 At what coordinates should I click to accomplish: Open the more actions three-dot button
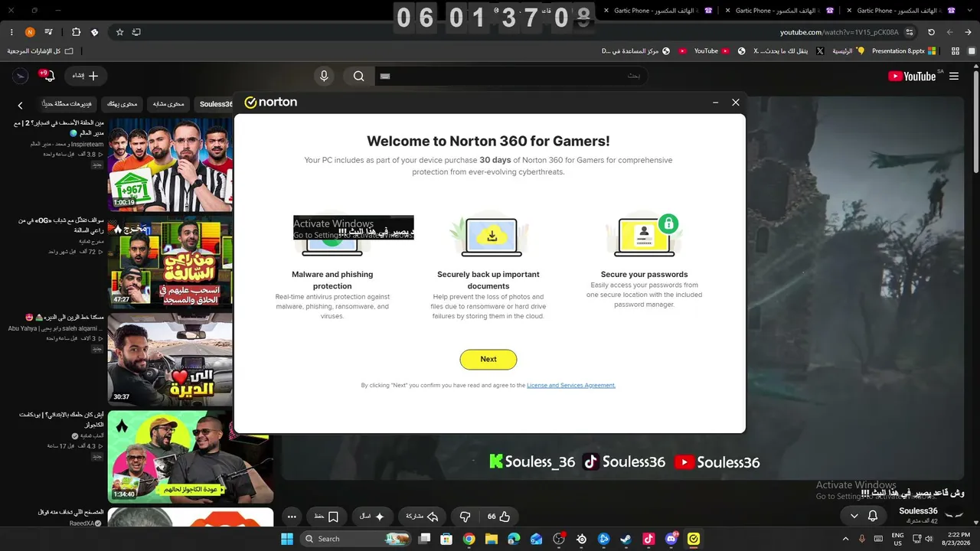(x=292, y=517)
